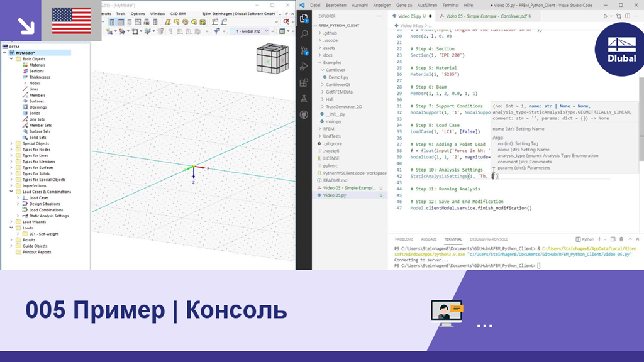
Task: Select Members in the RFEM navigator
Action: [37, 96]
